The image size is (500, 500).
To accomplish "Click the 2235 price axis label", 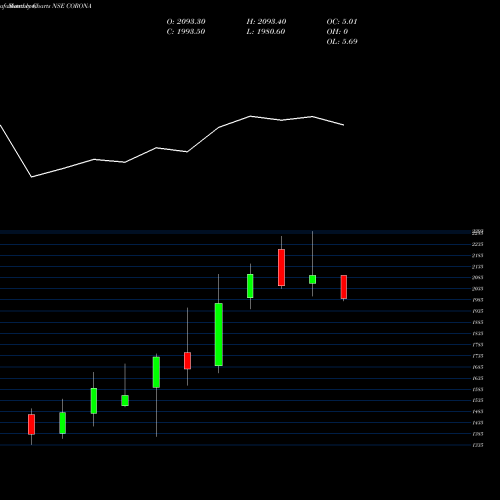I will (477, 244).
